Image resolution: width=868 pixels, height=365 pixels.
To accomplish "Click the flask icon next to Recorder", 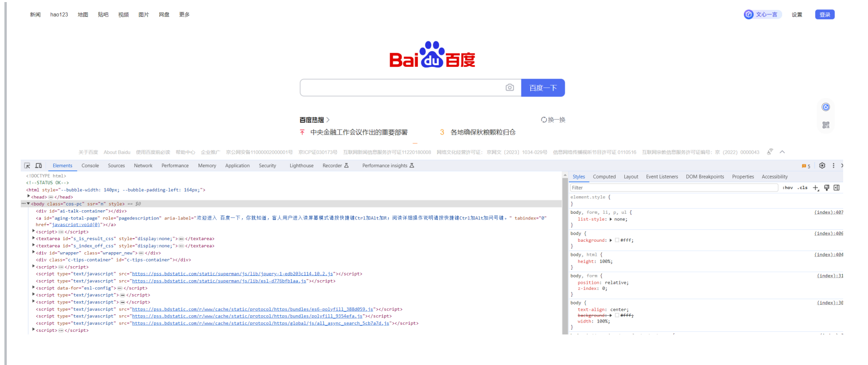I will coord(346,166).
